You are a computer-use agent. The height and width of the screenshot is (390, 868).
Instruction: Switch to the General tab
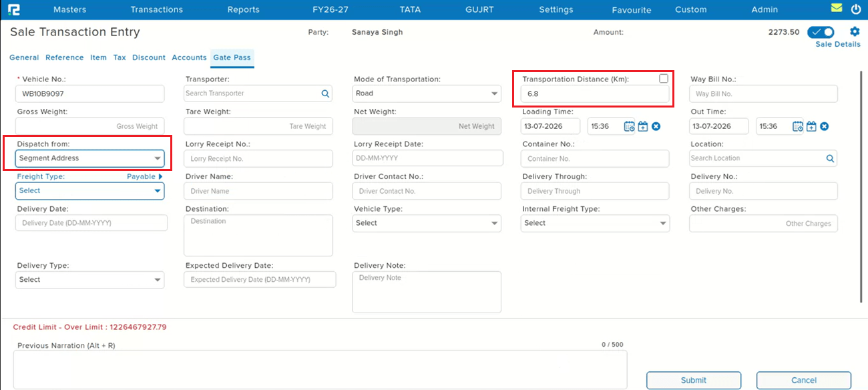click(24, 57)
